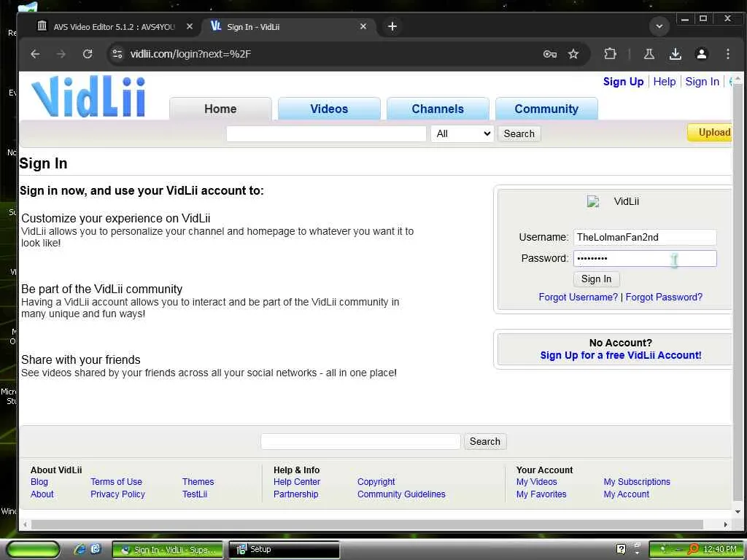Click the yellow Upload button
The height and width of the screenshot is (560, 747).
click(x=711, y=133)
